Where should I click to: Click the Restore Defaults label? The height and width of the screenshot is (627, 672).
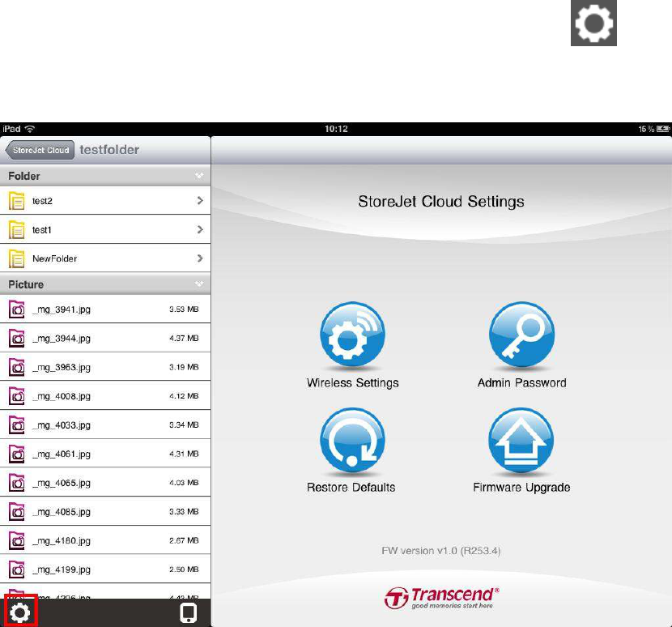[351, 488]
